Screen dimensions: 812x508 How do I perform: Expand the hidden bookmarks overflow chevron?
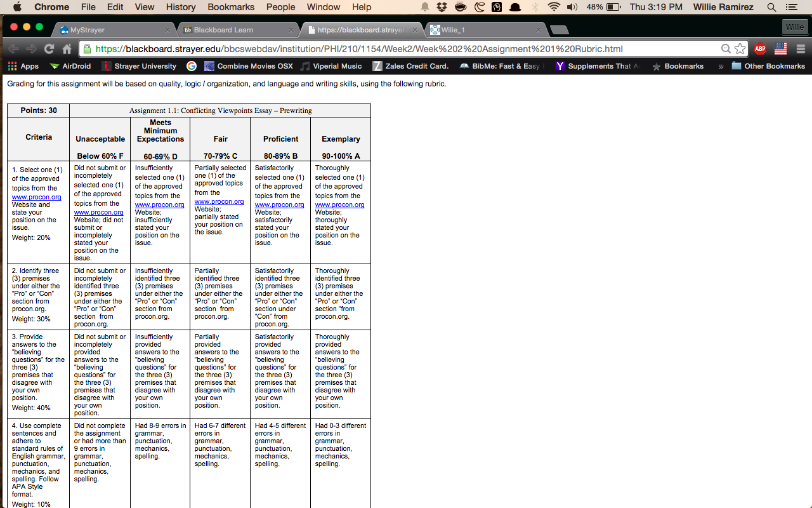(721, 66)
